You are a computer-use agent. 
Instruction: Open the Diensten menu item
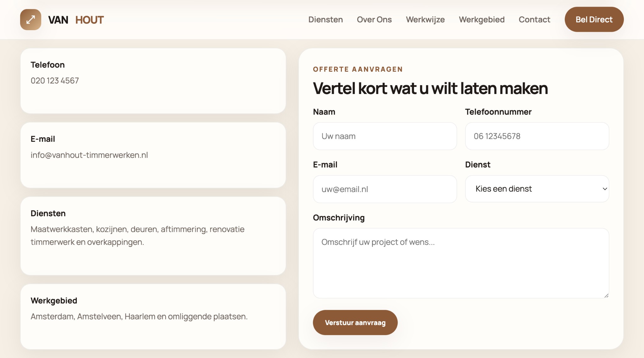(325, 19)
